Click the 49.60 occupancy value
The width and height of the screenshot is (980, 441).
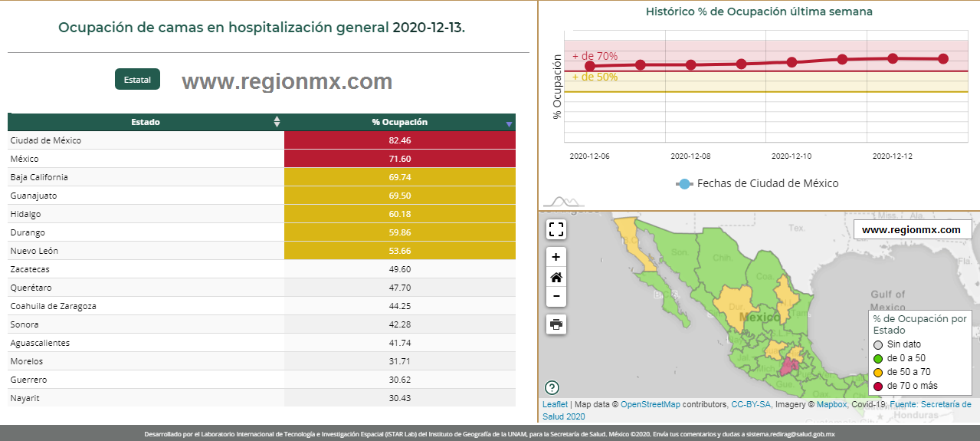tap(400, 269)
